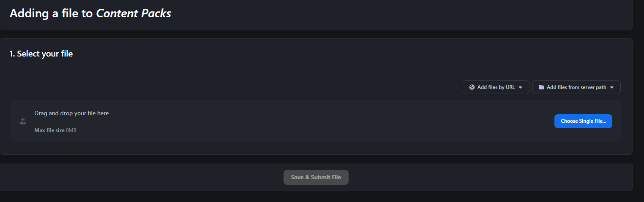Click the 'Add files by URL' label text
This screenshot has width=644, height=202.
(496, 87)
